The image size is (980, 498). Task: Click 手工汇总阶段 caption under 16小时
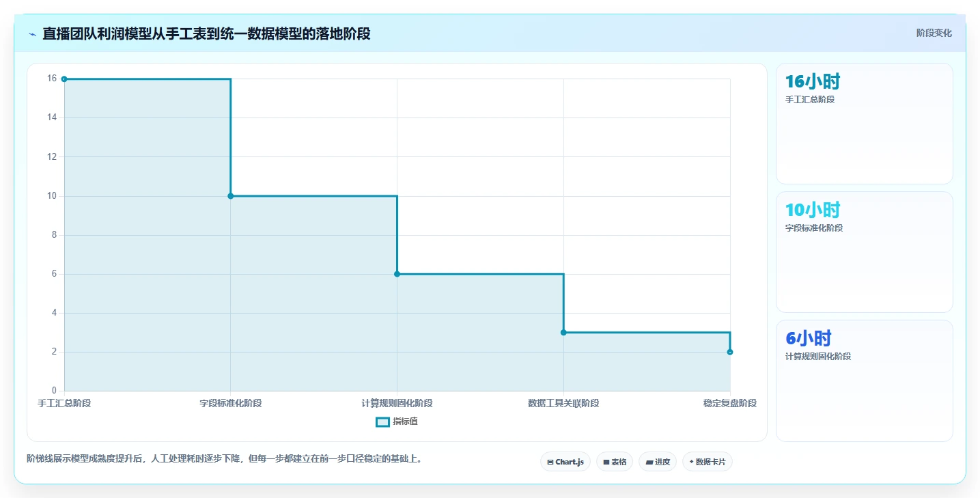810,100
